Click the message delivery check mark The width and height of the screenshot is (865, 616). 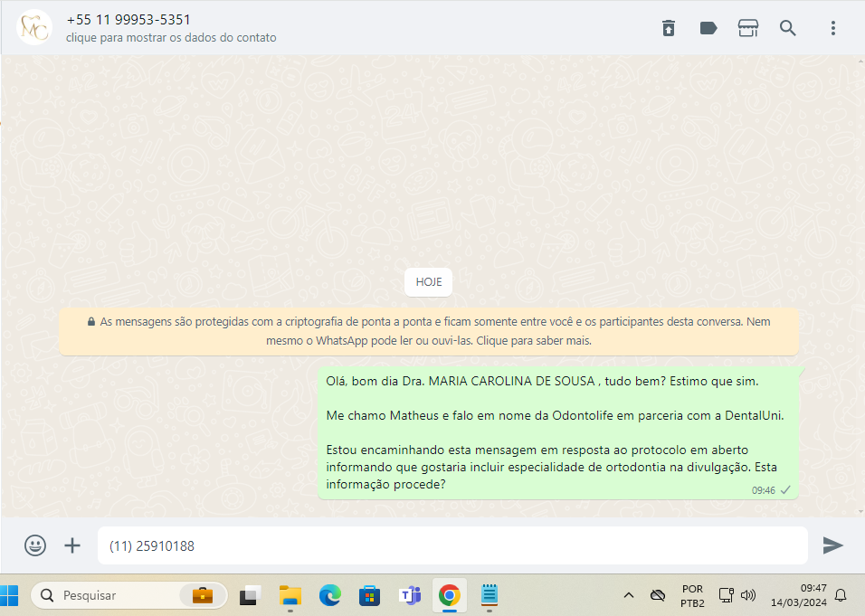[785, 489]
